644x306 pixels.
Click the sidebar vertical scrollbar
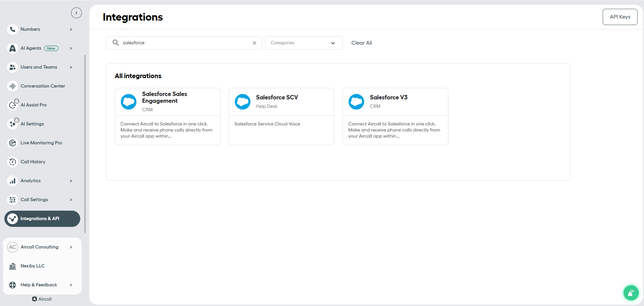tap(85, 144)
